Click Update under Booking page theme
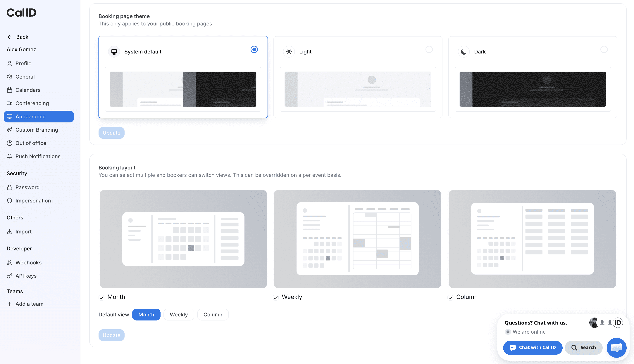The height and width of the screenshot is (364, 634). (111, 133)
